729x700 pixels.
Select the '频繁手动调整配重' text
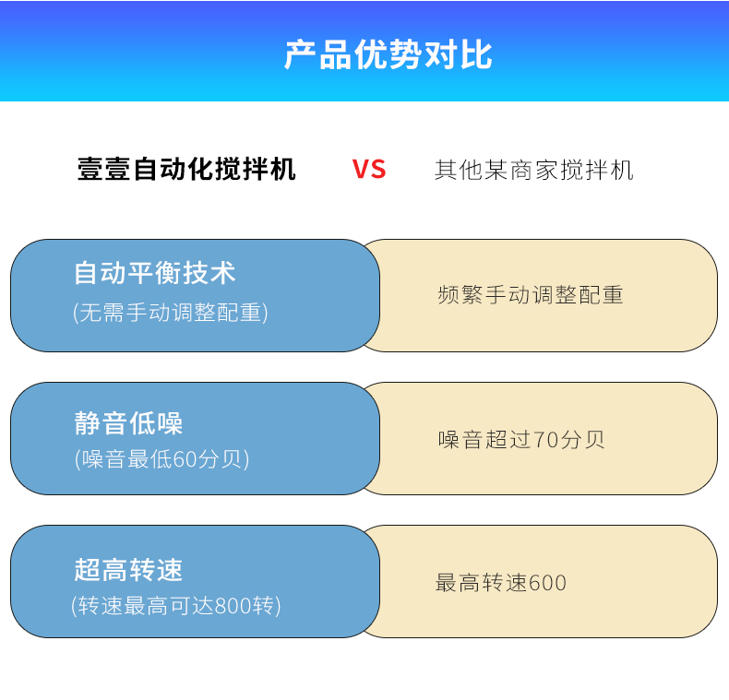pyautogui.click(x=531, y=295)
